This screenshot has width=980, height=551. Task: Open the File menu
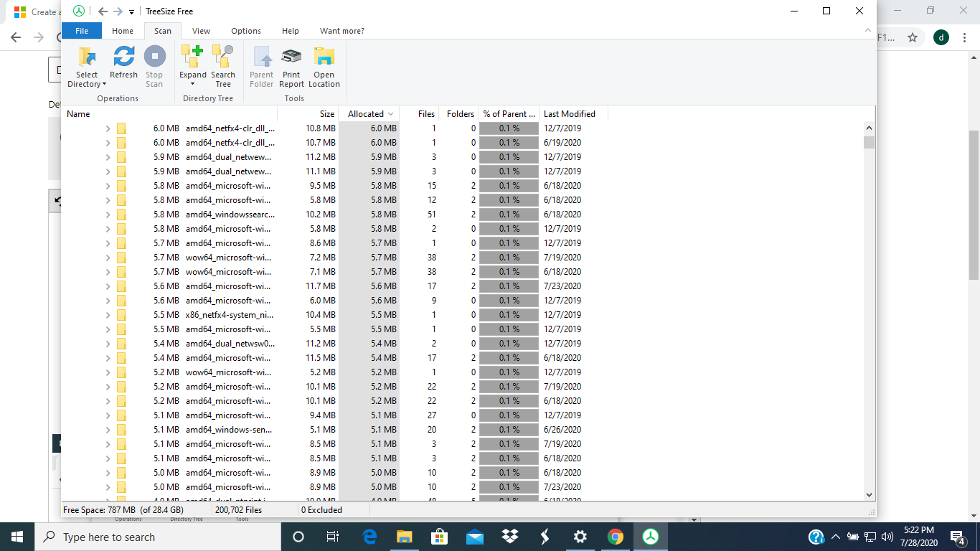pos(82,31)
